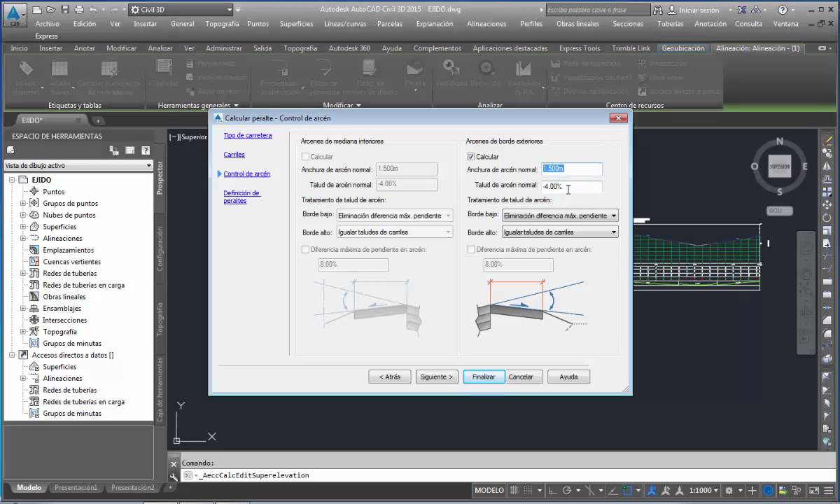Viewport: 840px width, 504px height.
Task: Click the Undo arrow icon
Action: [x=93, y=10]
